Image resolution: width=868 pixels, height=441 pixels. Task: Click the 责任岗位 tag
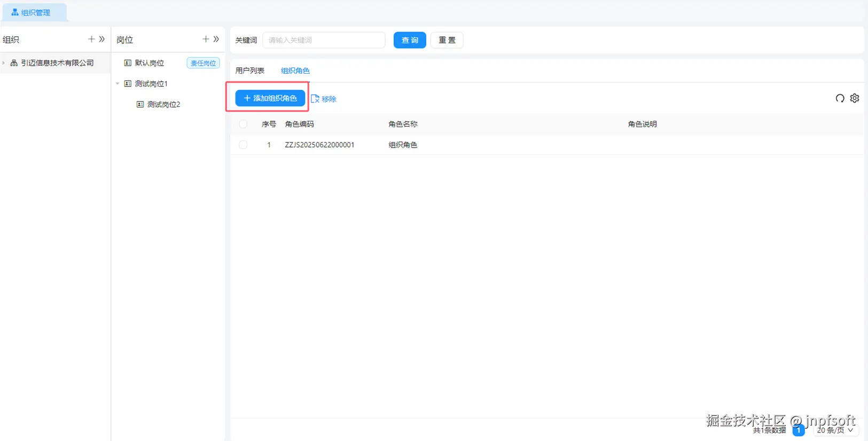pyautogui.click(x=203, y=63)
